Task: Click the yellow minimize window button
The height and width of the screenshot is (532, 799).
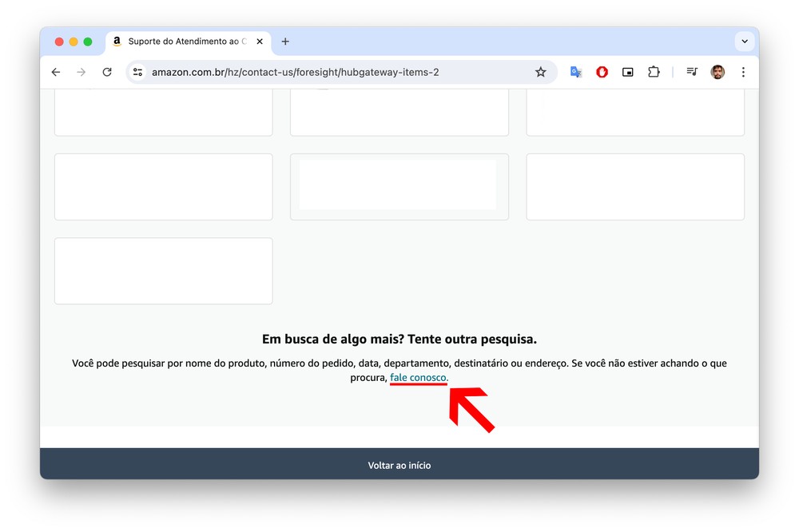Action: tap(74, 42)
